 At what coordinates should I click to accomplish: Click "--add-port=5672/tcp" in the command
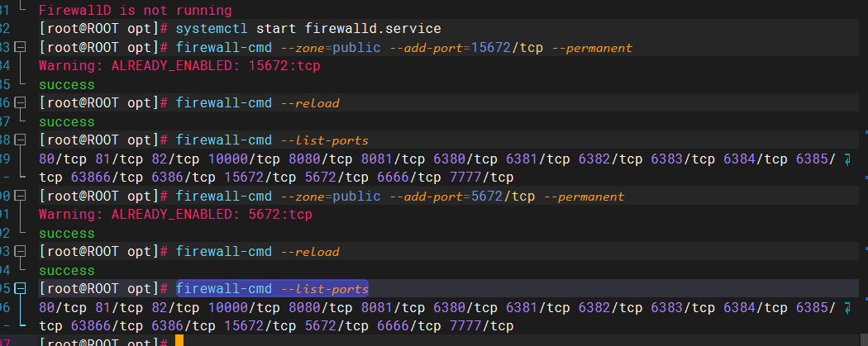pyautogui.click(x=462, y=197)
